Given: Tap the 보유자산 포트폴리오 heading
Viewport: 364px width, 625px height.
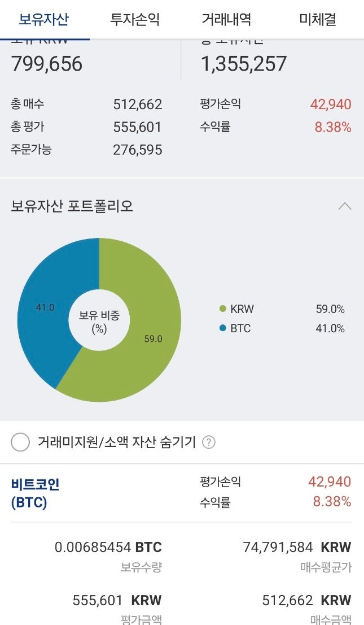Looking at the screenshot, I should coord(72,206).
